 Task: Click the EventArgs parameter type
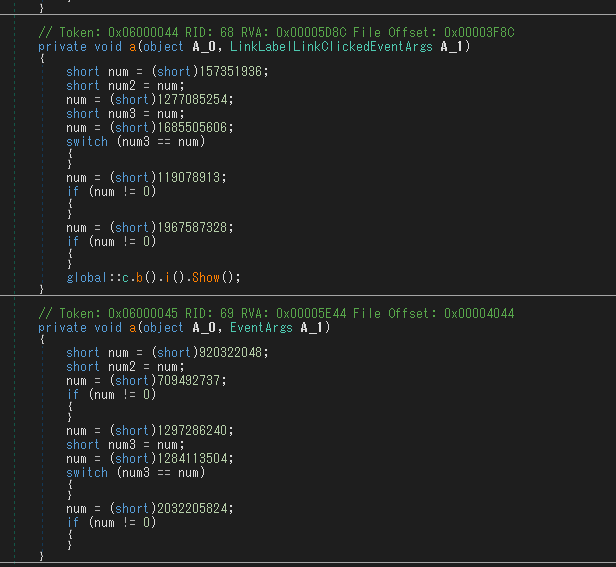[x=264, y=327]
